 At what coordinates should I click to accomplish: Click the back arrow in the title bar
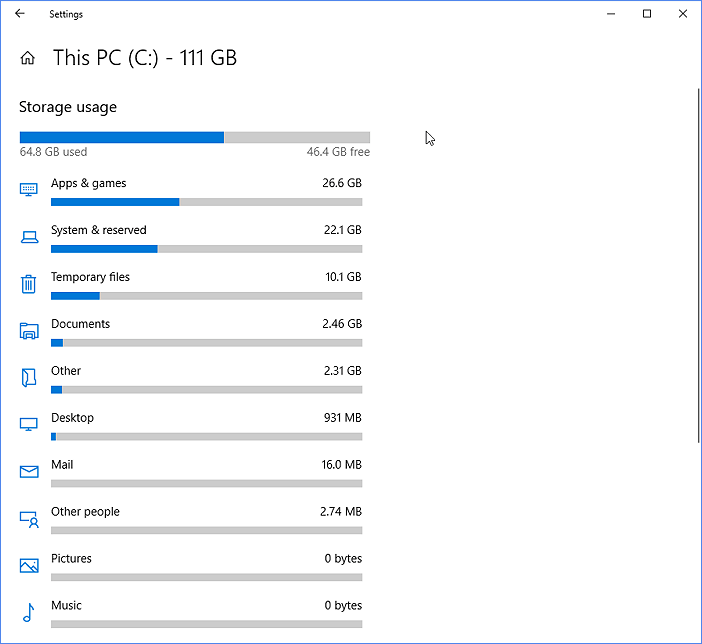20,14
